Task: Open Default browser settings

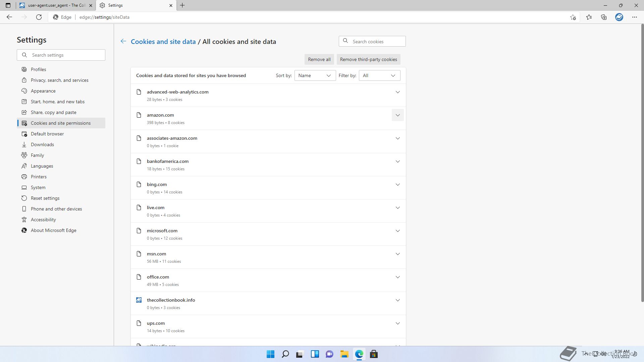Action: click(61, 134)
